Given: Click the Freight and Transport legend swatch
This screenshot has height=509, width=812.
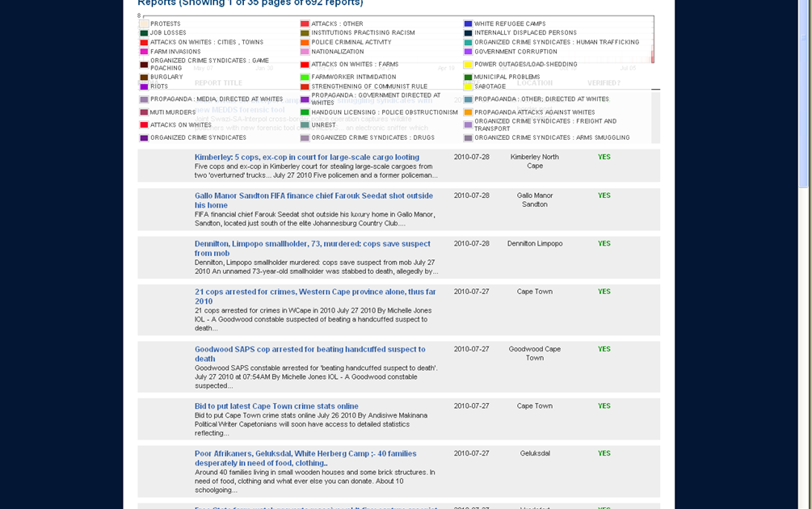Looking at the screenshot, I should pyautogui.click(x=468, y=124).
